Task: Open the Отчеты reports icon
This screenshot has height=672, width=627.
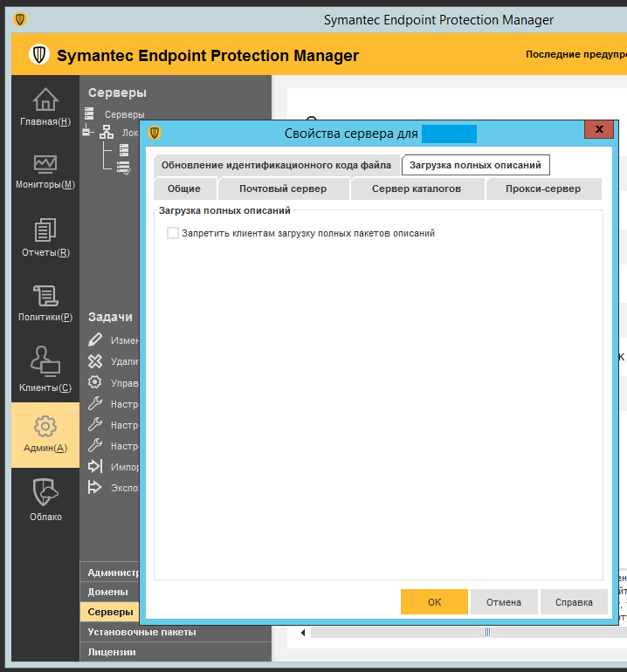Action: pos(45,230)
